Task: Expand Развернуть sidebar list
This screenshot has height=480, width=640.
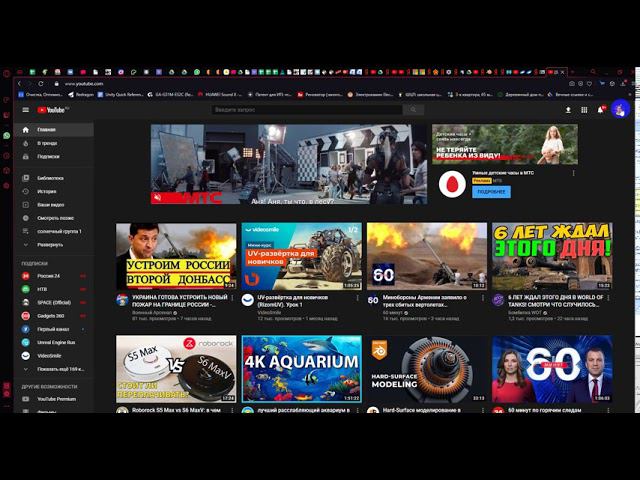Action: [54, 245]
